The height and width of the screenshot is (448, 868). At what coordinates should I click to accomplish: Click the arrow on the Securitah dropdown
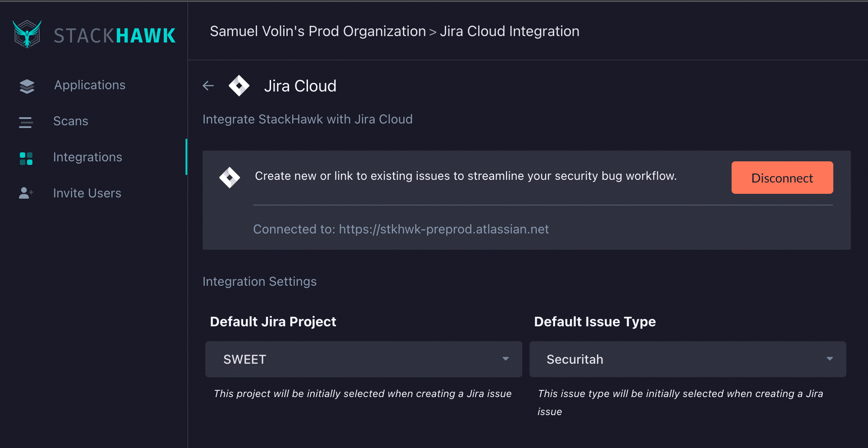coord(830,359)
